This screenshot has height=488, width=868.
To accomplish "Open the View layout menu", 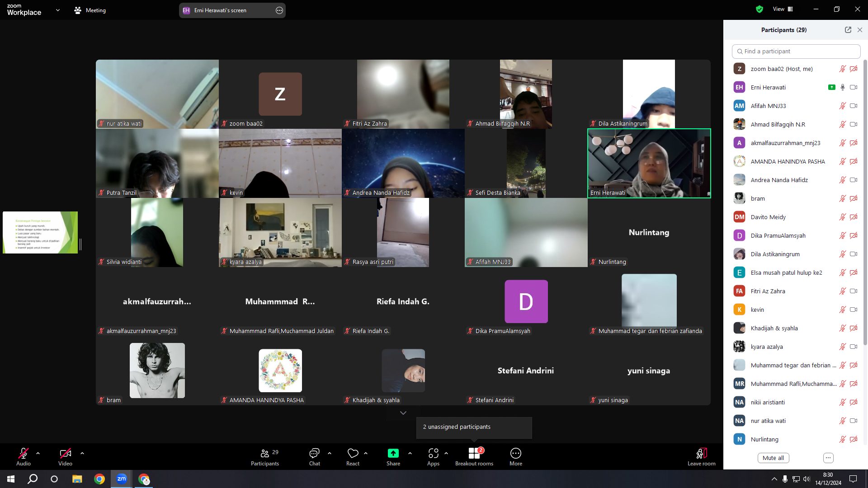I will [x=783, y=9].
